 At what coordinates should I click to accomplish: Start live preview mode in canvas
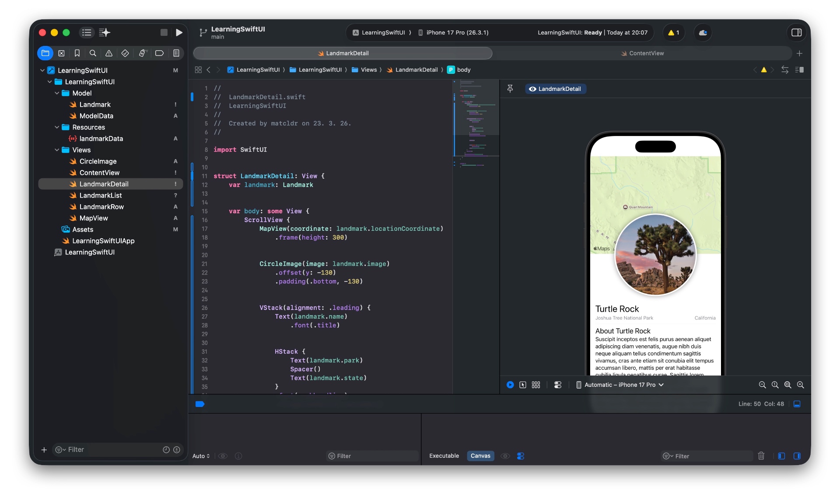tap(510, 385)
